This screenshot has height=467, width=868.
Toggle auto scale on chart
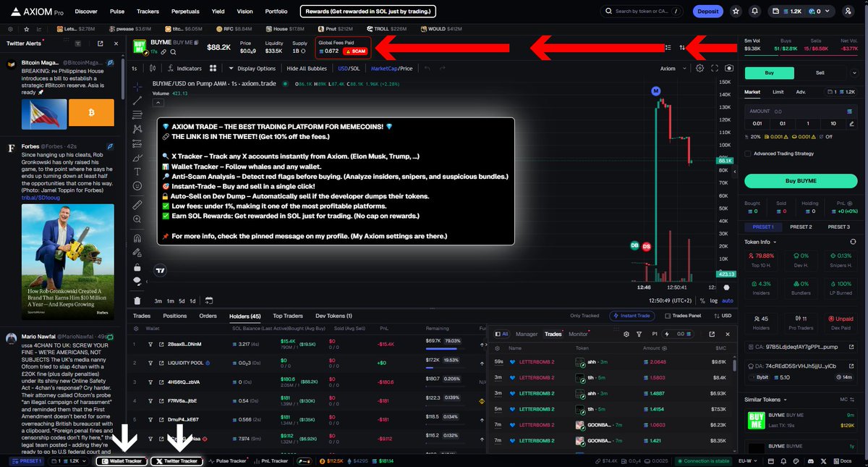pos(728,300)
